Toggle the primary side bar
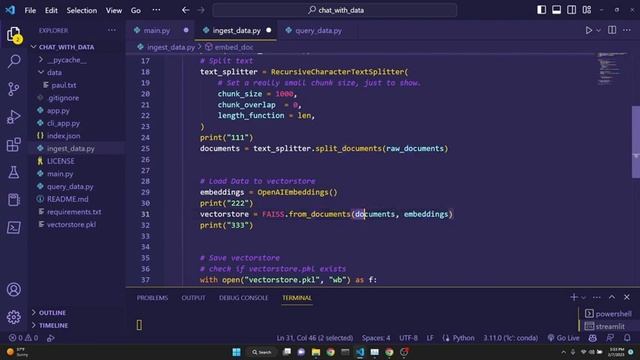The height and width of the screenshot is (360, 640). [541, 10]
